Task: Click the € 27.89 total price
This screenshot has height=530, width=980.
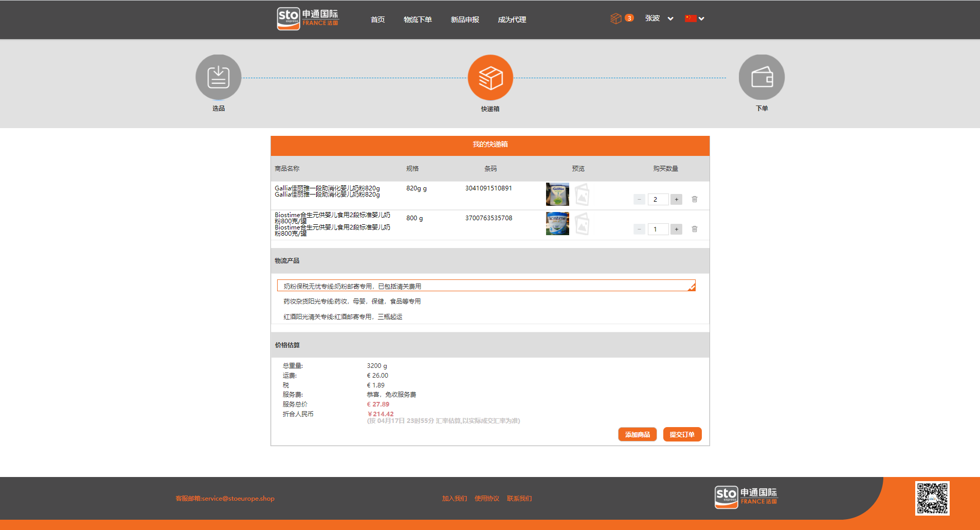Action: (x=378, y=404)
